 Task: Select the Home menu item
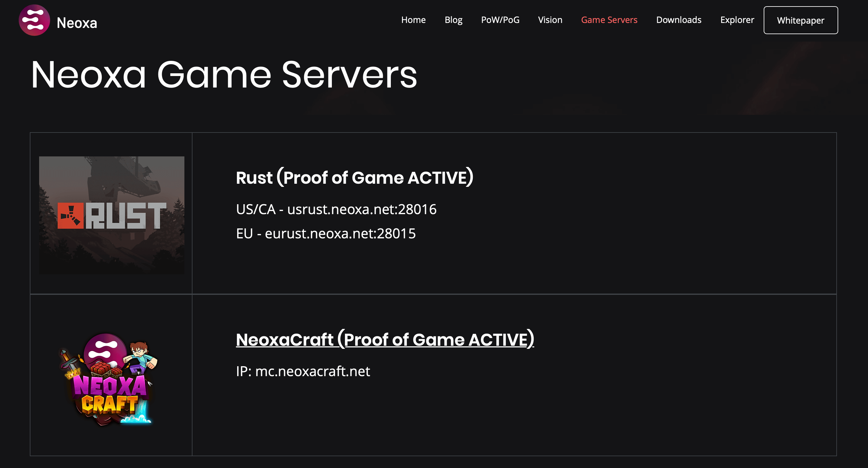tap(413, 20)
